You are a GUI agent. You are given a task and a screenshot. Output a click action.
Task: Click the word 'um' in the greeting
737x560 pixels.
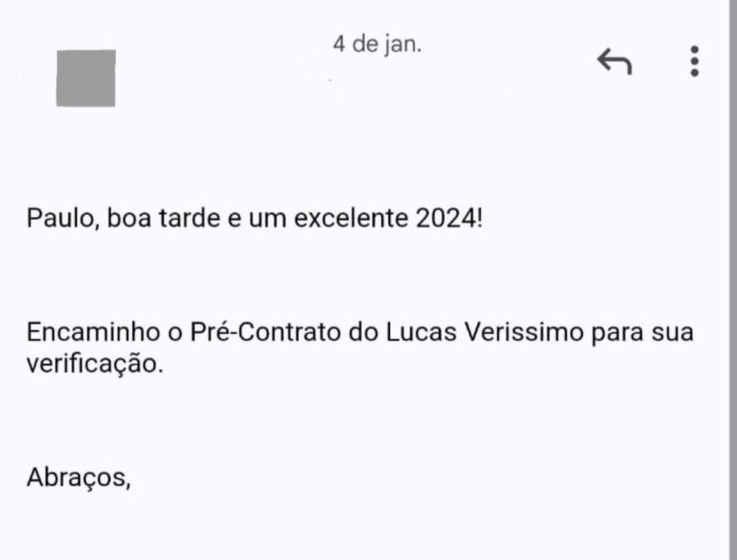268,218
